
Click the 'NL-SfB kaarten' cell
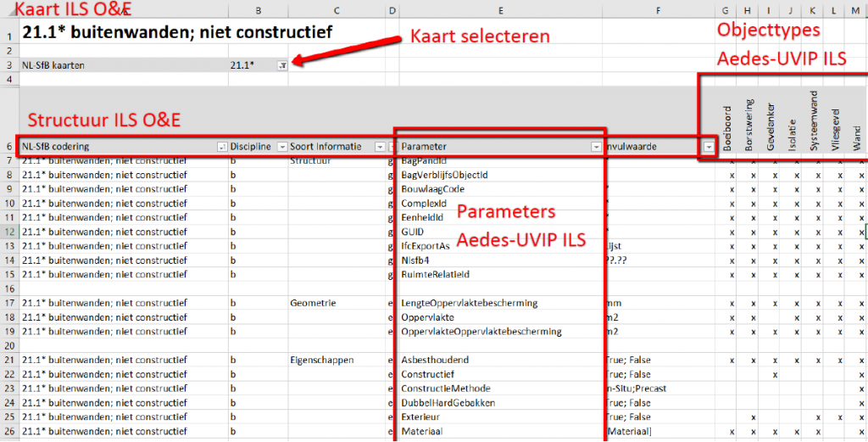point(124,65)
